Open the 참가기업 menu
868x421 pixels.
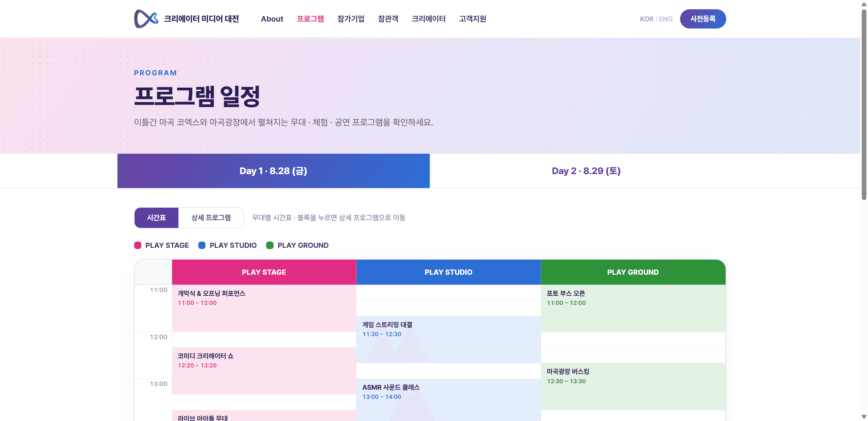pyautogui.click(x=351, y=19)
